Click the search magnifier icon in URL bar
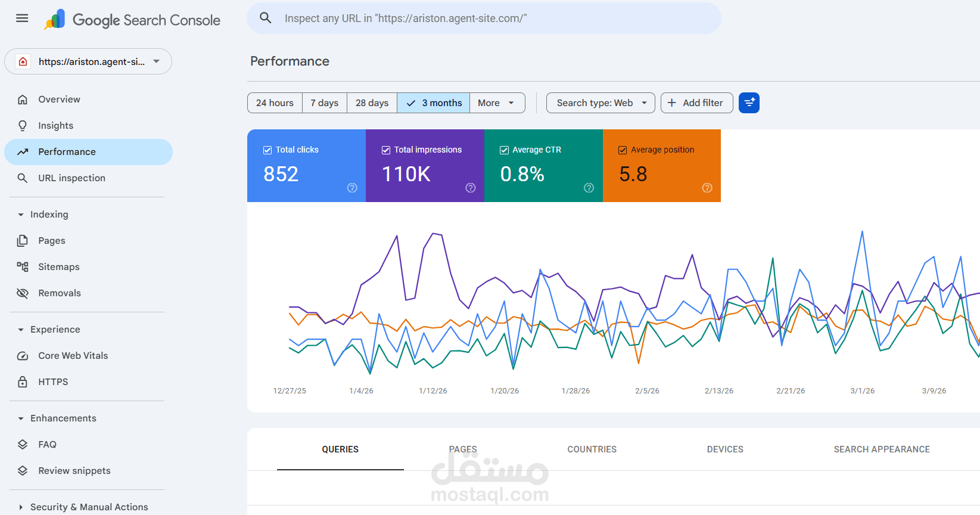 pos(266,18)
